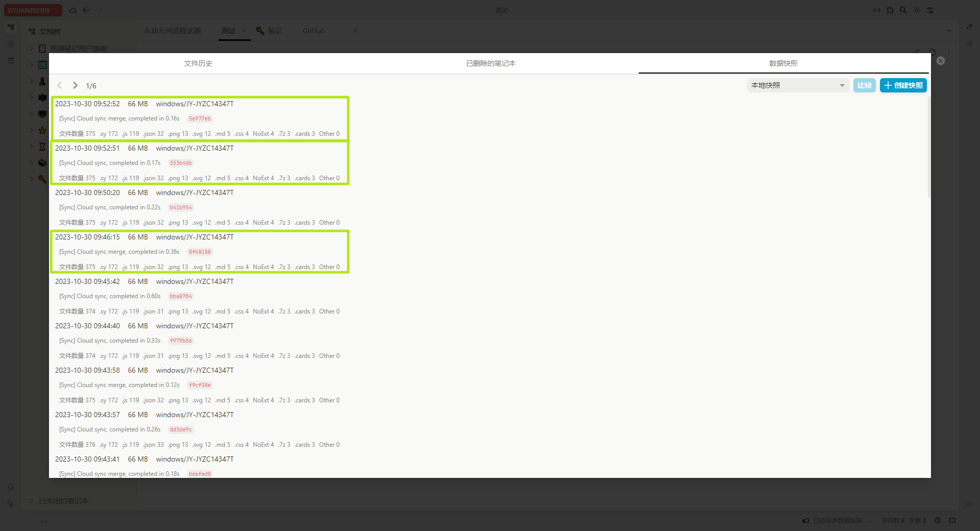The image size is (980, 531).
Task: Add a new editor tab with plus
Action: coord(355,31)
